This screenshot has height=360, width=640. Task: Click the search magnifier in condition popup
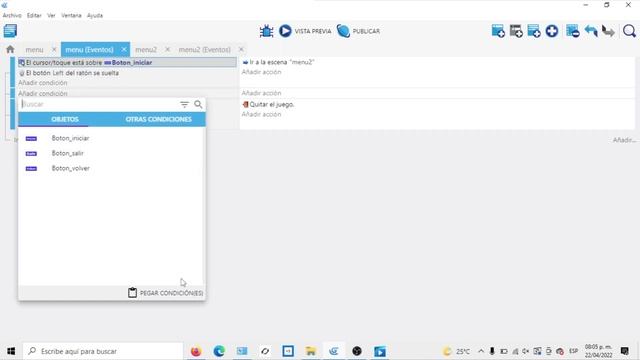(x=198, y=104)
